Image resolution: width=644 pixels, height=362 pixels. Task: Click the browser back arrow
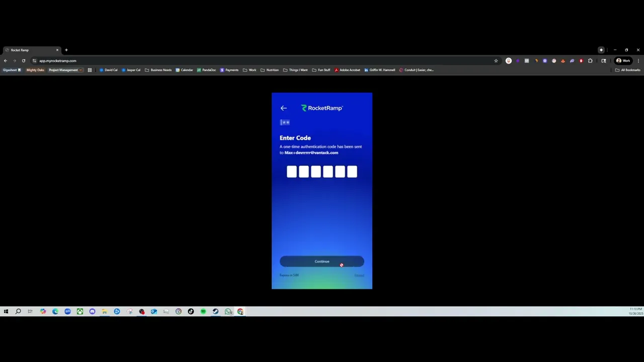(6, 61)
